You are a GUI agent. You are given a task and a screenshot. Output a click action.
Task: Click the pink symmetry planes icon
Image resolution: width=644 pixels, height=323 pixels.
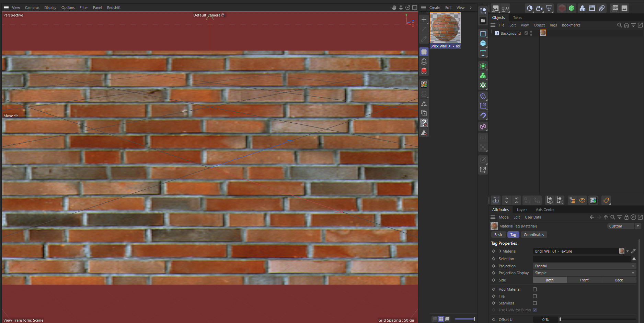[483, 126]
